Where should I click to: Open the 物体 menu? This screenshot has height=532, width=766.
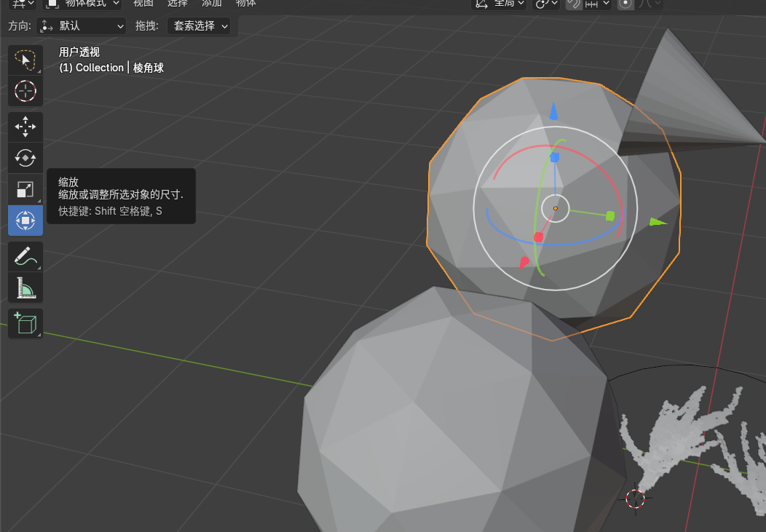click(x=245, y=4)
